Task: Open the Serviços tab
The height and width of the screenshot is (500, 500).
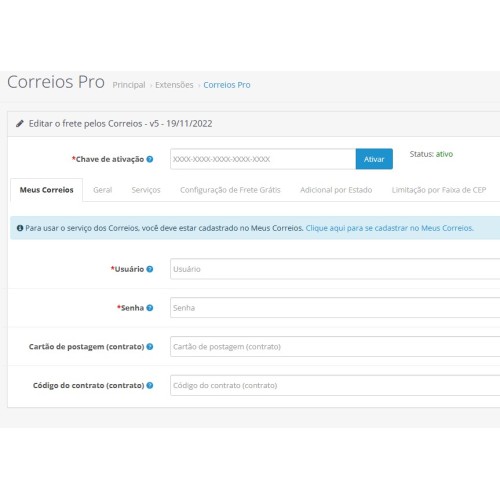Action: (x=146, y=190)
